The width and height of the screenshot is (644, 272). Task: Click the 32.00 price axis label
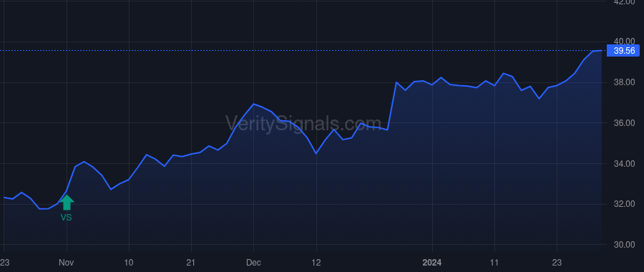(624, 204)
